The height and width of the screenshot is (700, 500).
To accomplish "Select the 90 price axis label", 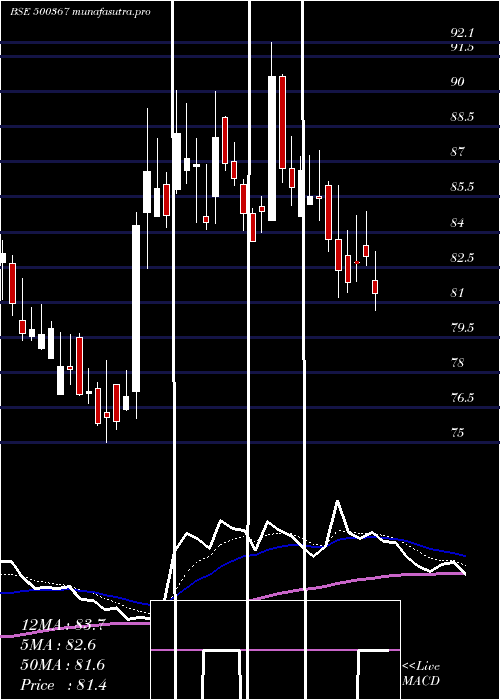I will coord(458,82).
